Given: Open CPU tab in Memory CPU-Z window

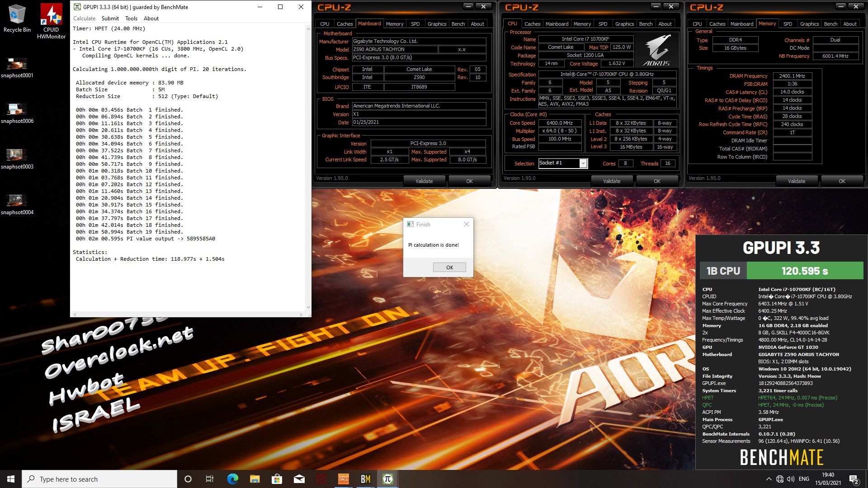Looking at the screenshot, I should point(697,24).
